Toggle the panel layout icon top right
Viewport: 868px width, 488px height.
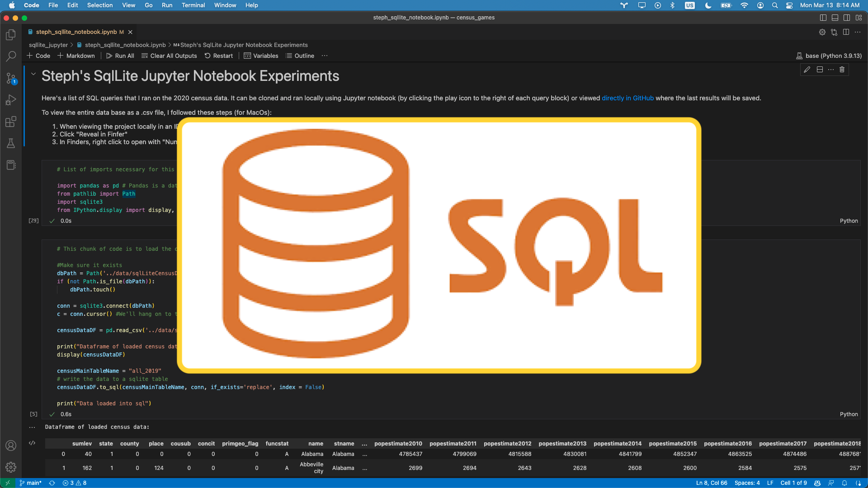click(835, 18)
